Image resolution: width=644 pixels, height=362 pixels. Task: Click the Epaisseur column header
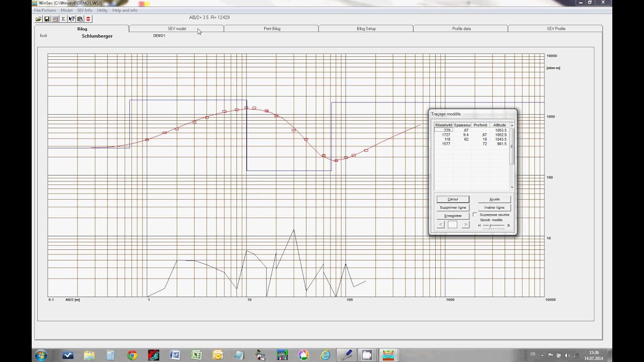(462, 125)
